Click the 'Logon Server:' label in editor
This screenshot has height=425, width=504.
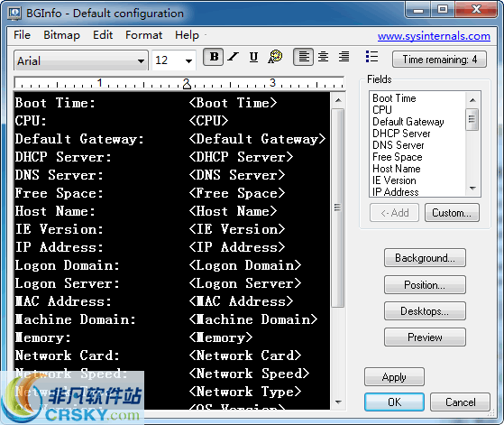(68, 283)
